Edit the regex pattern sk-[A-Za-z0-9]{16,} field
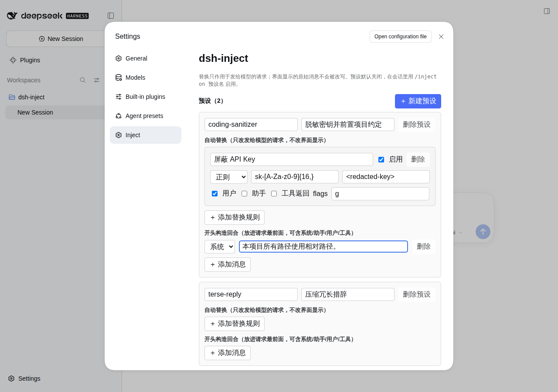Image resolution: width=558 pixels, height=392 pixels. [x=295, y=177]
